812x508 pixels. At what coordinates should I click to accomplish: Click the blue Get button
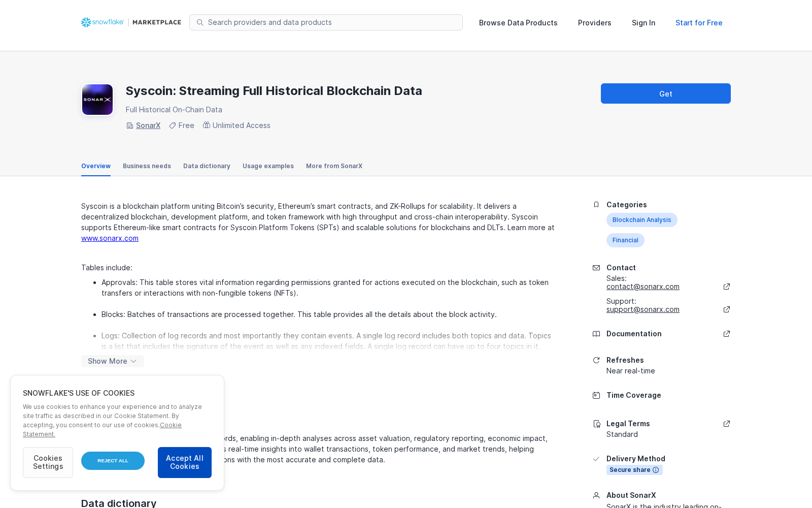coord(666,93)
